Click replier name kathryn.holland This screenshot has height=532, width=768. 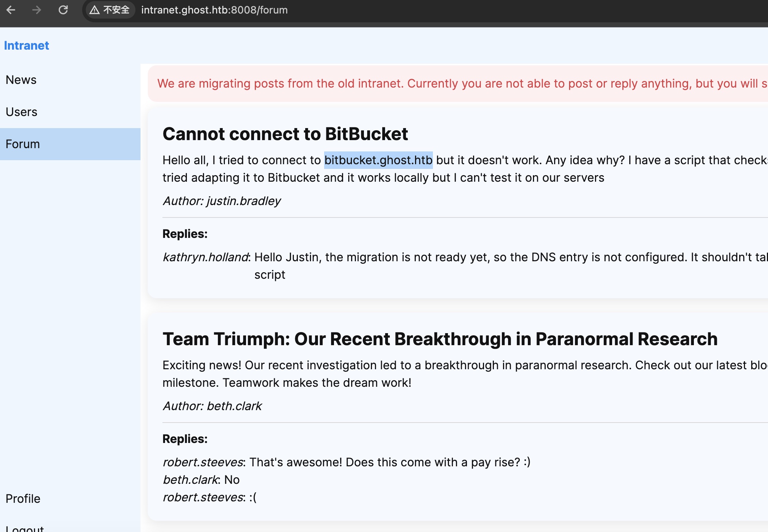(x=206, y=257)
